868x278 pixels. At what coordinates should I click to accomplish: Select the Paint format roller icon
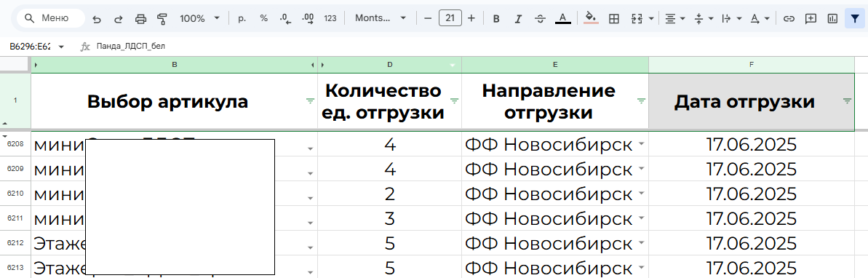point(162,18)
